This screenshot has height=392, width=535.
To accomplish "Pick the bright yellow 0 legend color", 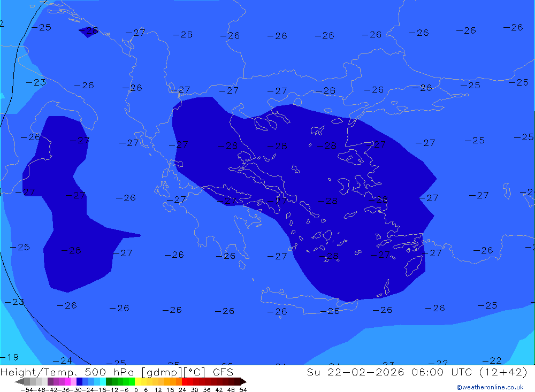I will (x=137, y=381).
